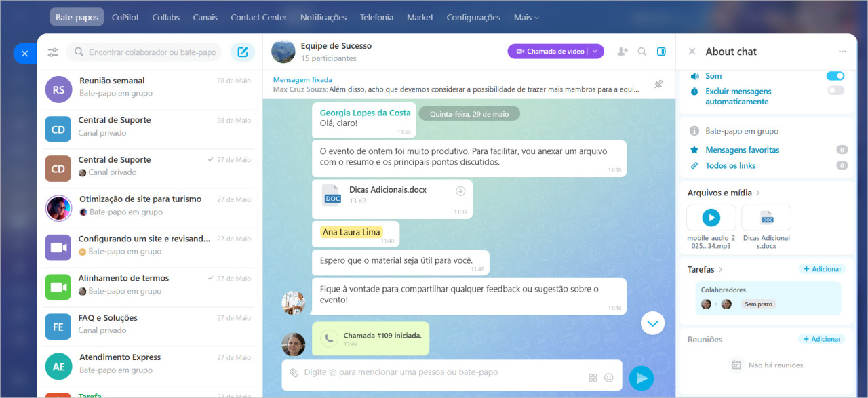Expand Tarefas section chevron

click(721, 269)
